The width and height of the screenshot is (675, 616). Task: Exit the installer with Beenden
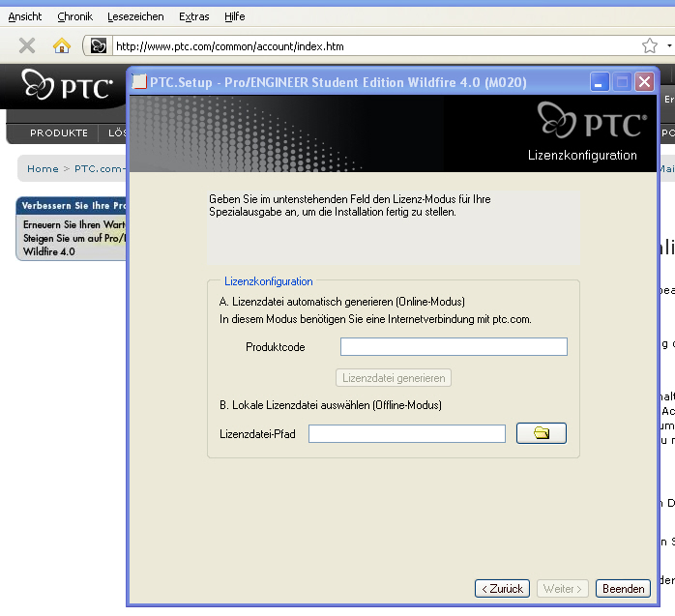tap(623, 589)
